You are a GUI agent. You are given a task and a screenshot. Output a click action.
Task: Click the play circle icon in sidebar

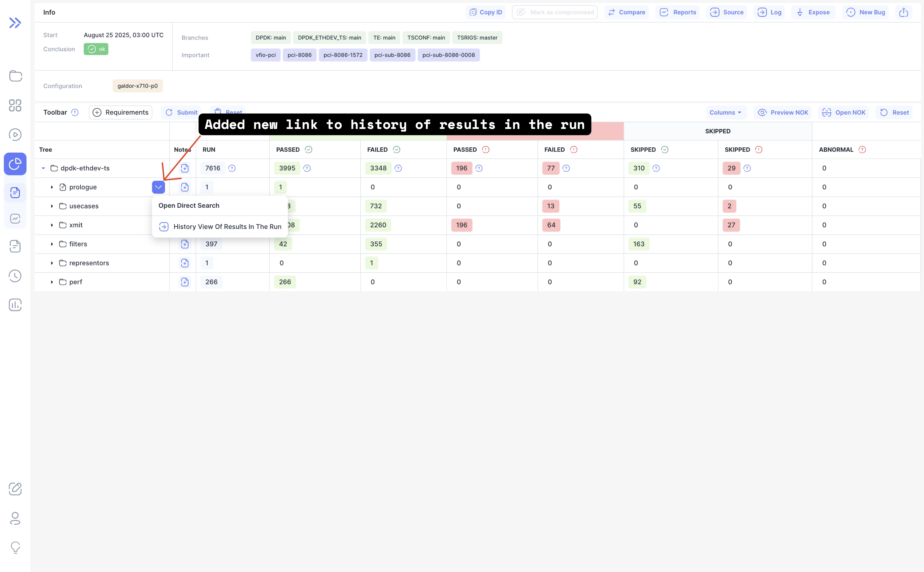coord(15,135)
